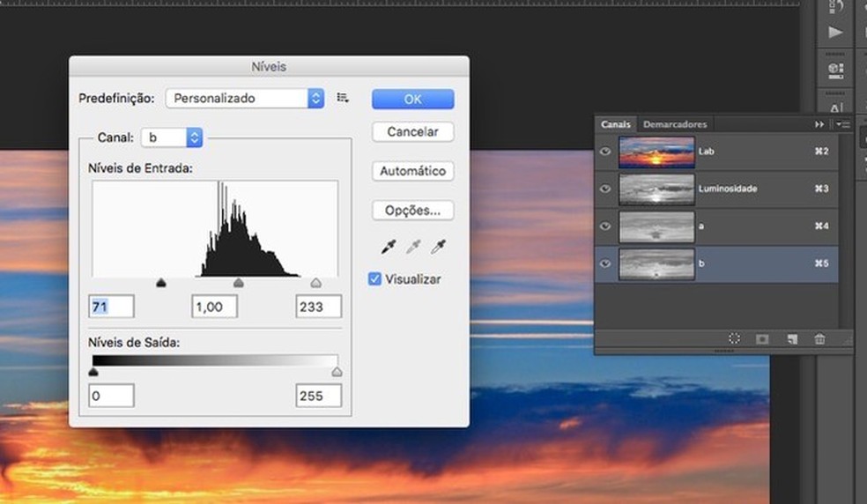This screenshot has height=504, width=867.
Task: Hide the Lab composite channel
Action: pyautogui.click(x=605, y=152)
